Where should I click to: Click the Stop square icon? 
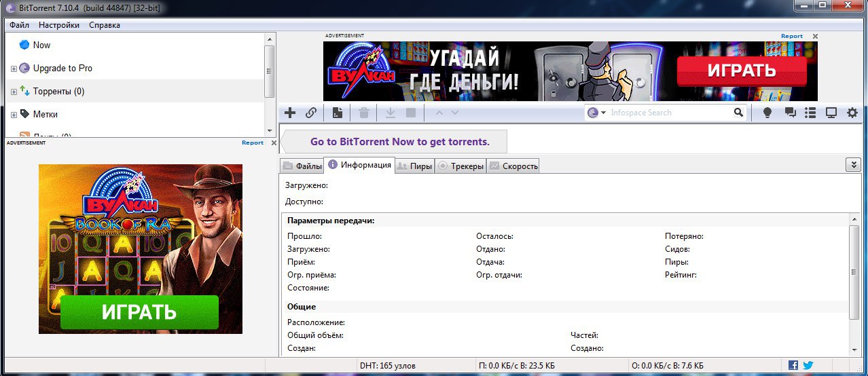click(x=411, y=113)
